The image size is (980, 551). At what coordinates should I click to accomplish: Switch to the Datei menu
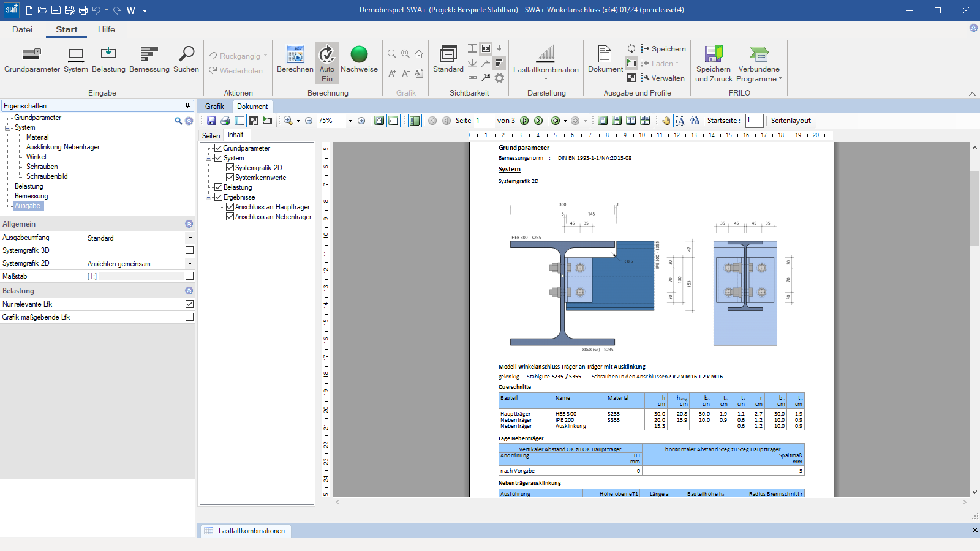coord(22,29)
